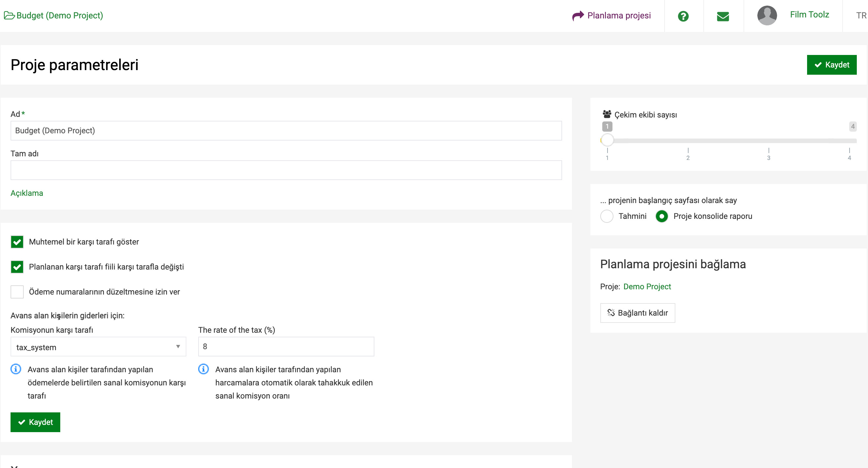Open the help question mark icon
This screenshot has width=868, height=468.
click(x=683, y=16)
